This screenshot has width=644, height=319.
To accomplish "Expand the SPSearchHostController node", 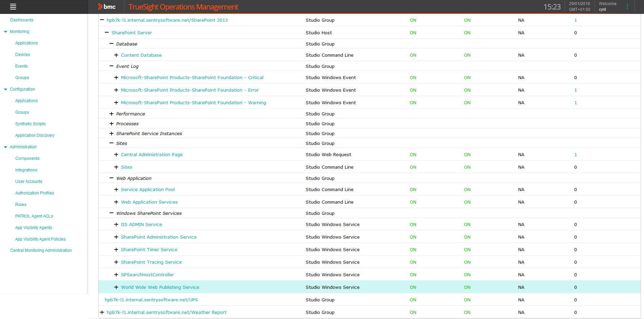I will pos(116,275).
